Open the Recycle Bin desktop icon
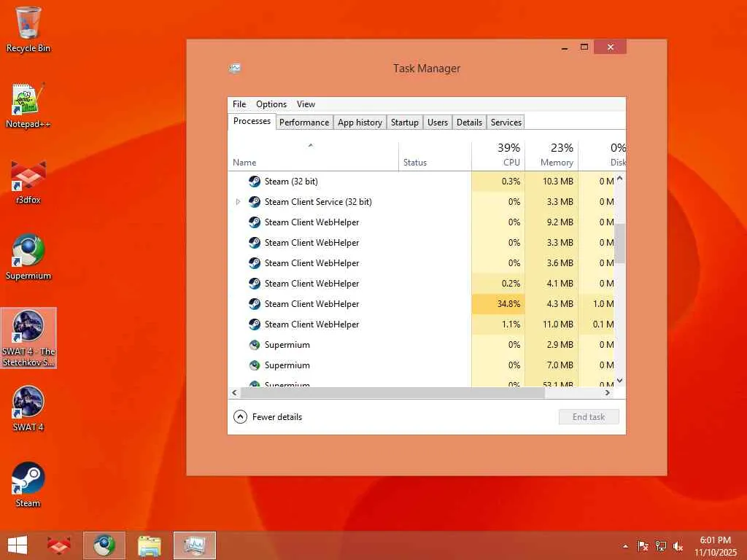 (28, 29)
